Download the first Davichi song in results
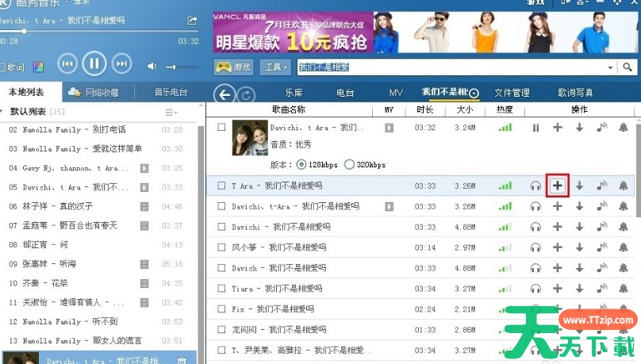 click(x=579, y=127)
